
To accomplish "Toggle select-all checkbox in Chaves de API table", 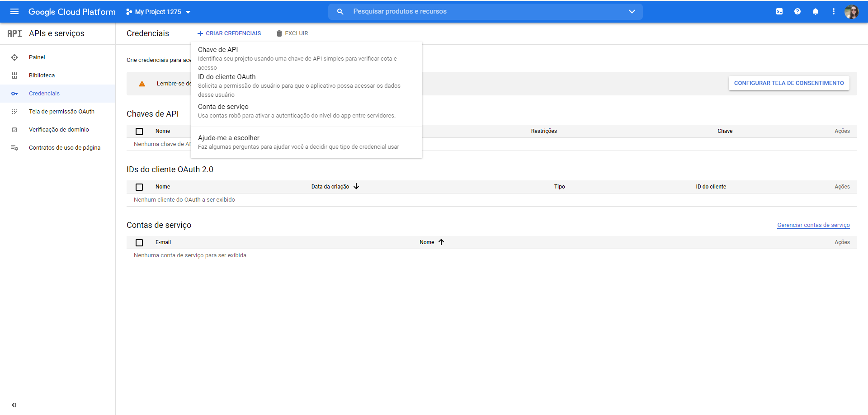I will [139, 132].
